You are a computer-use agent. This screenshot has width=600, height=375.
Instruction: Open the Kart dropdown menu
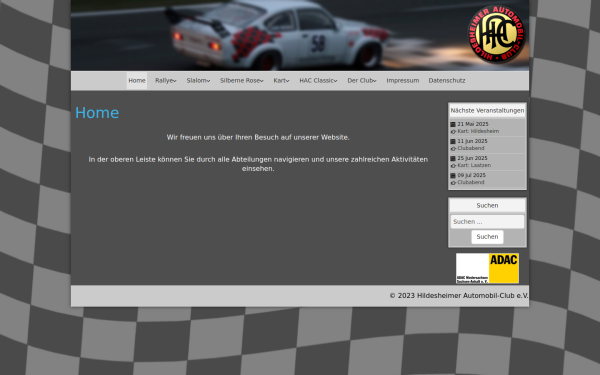(x=281, y=81)
